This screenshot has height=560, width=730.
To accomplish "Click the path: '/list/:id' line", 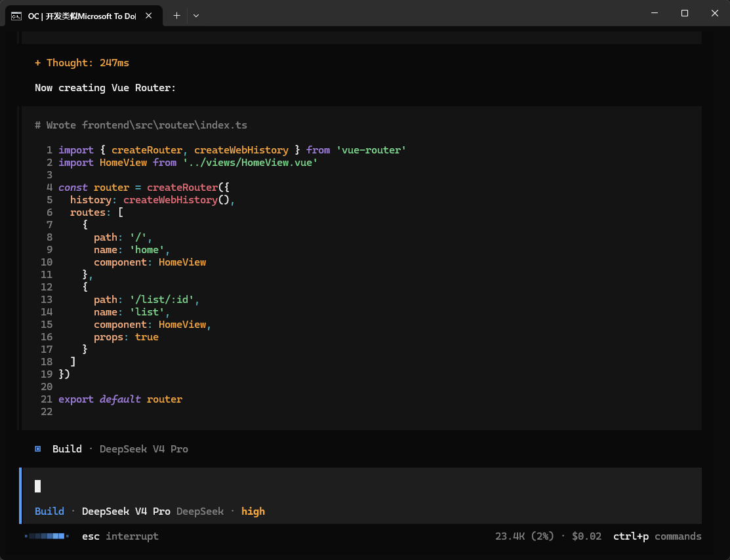I will [147, 299].
